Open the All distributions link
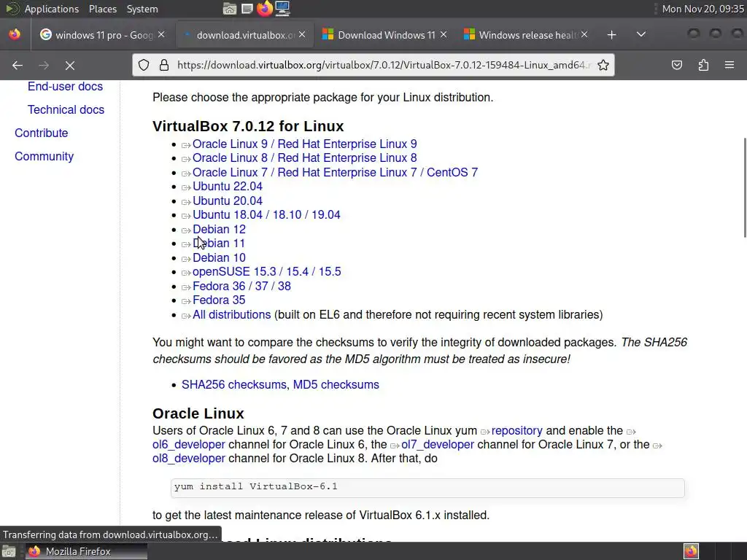Viewport: 747px width, 560px height. point(231,315)
